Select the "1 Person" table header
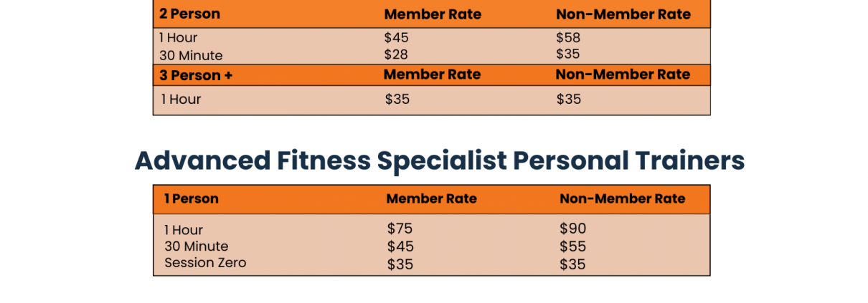The height and width of the screenshot is (303, 868). click(191, 198)
